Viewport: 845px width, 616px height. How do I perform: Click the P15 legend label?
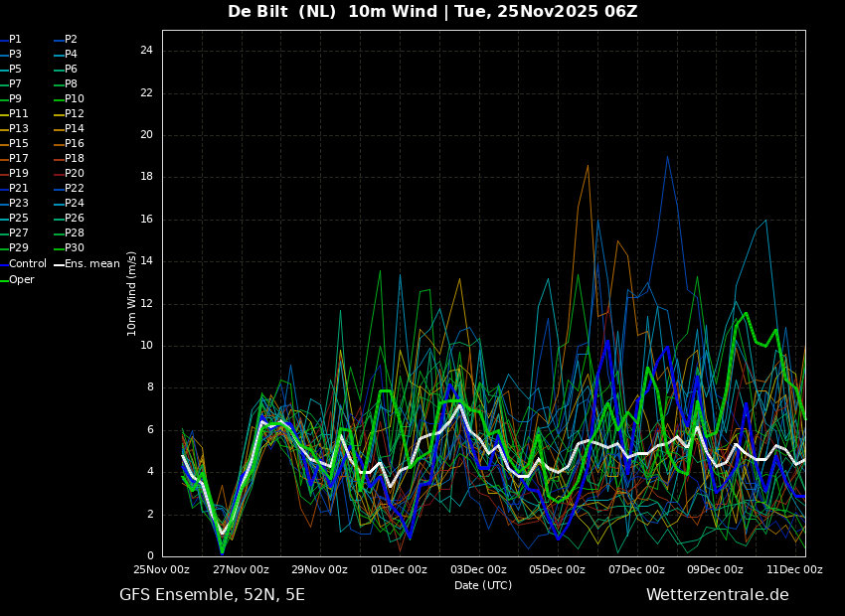pyautogui.click(x=18, y=143)
